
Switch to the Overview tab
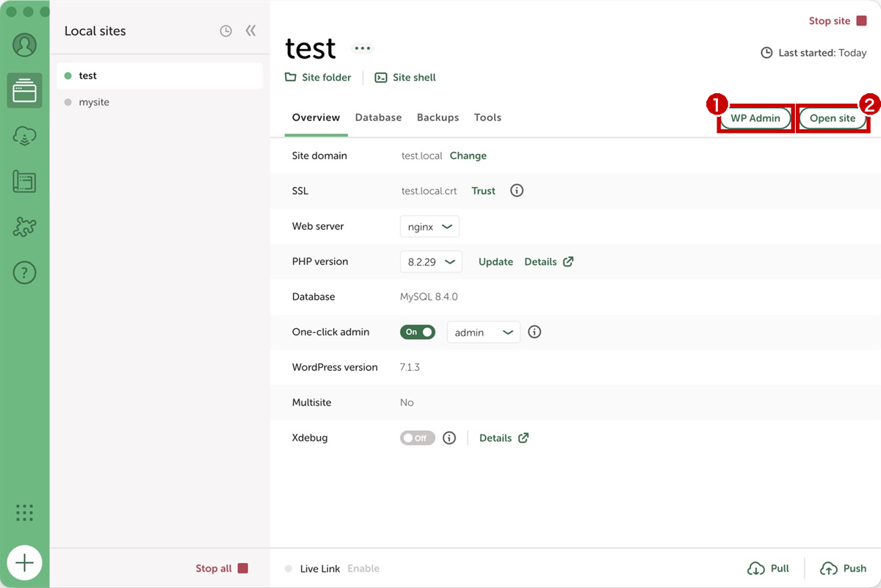click(316, 117)
